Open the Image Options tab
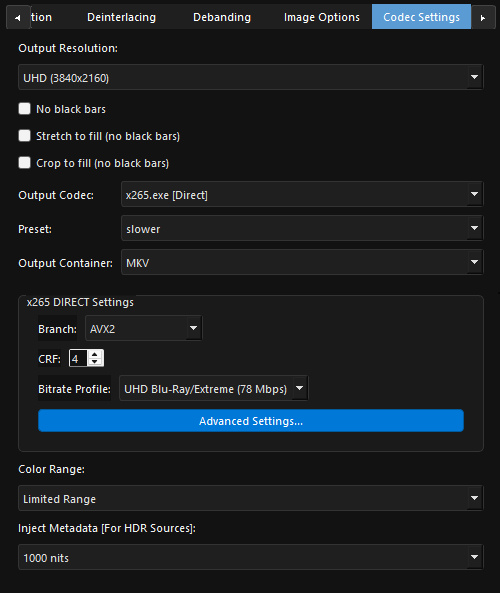 coord(321,17)
